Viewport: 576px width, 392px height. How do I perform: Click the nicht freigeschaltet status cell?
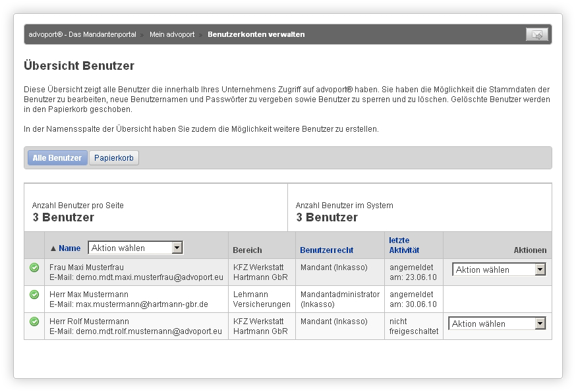click(x=414, y=326)
